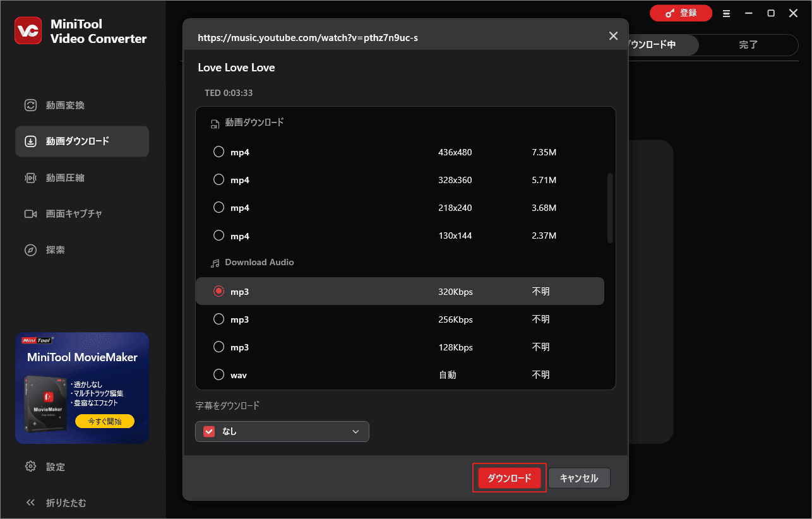Open 動画ダウンロード in the sidebar
The image size is (812, 519).
pyautogui.click(x=82, y=141)
